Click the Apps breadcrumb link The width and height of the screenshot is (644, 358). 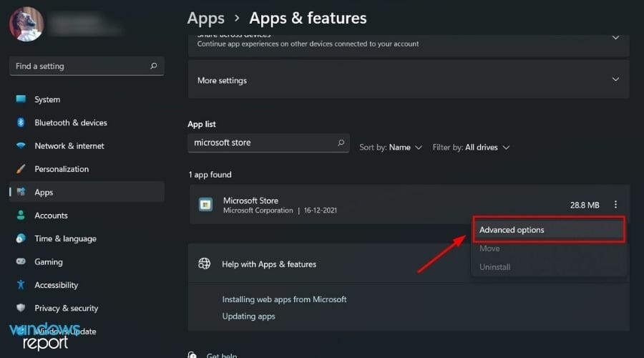coord(206,18)
